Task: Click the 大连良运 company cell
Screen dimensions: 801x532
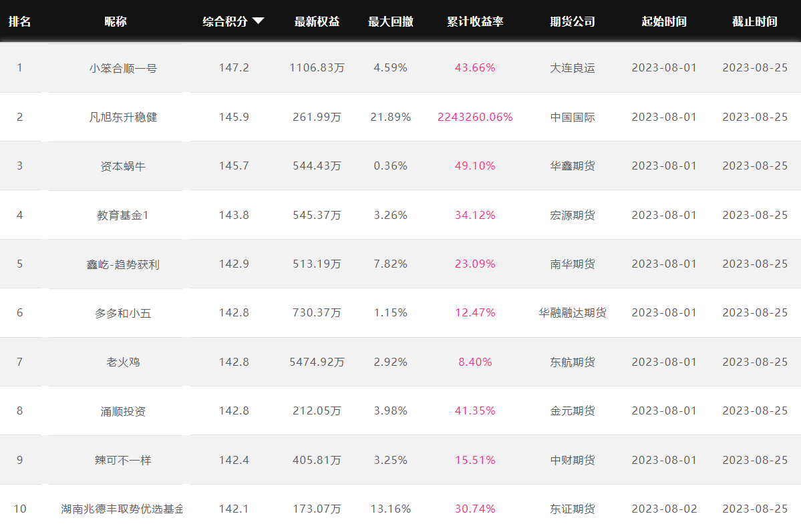Action: (x=573, y=68)
